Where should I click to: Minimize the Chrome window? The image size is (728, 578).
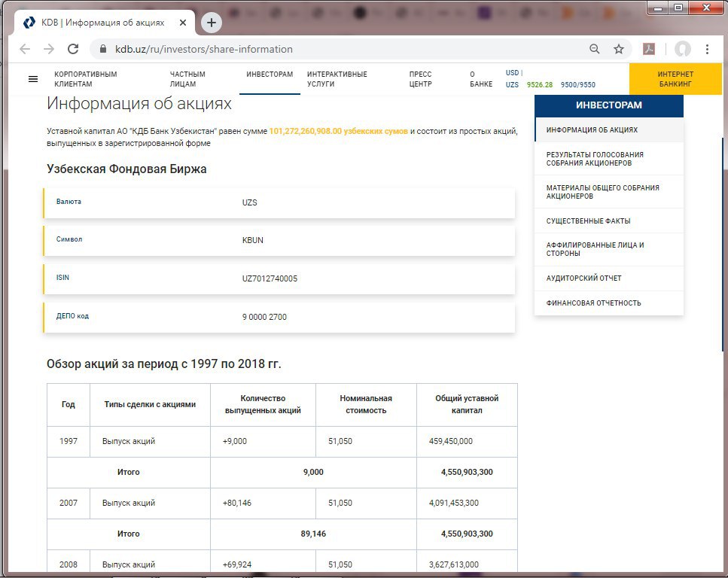658,8
